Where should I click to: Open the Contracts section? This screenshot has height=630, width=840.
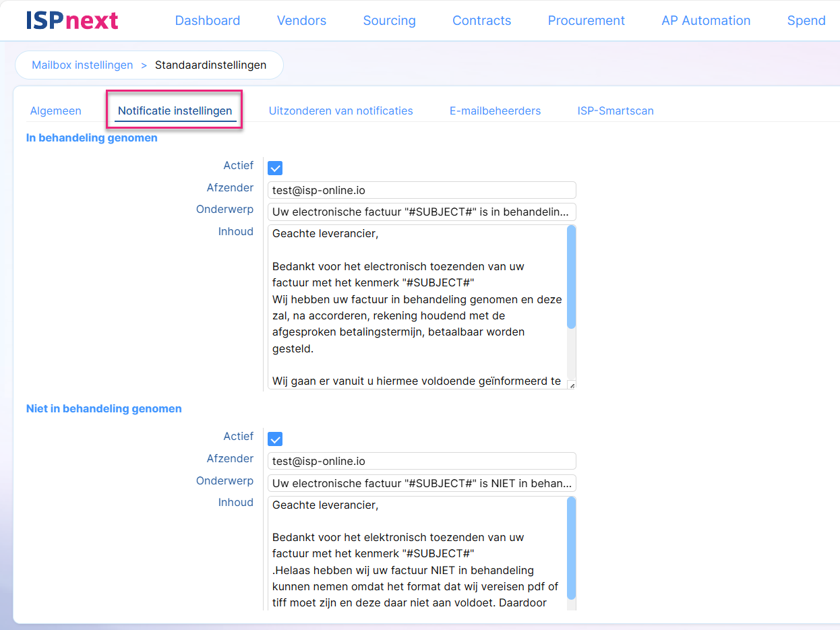pos(481,21)
